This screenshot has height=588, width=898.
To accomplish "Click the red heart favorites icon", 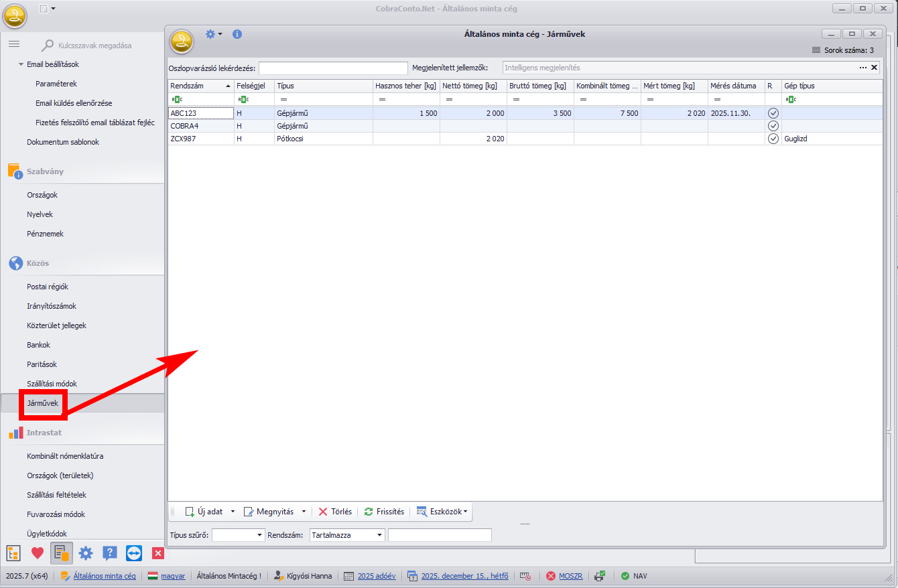I will tap(38, 553).
